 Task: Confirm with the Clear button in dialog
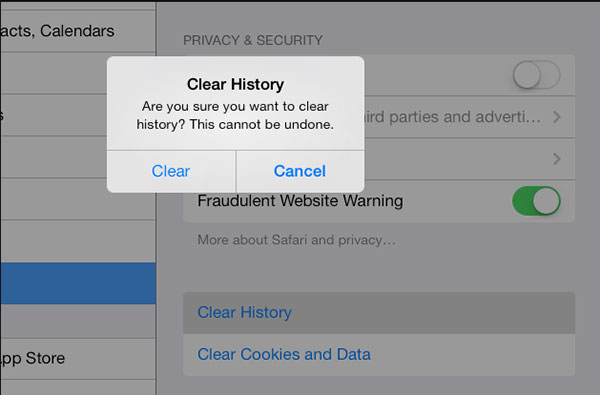tap(171, 171)
